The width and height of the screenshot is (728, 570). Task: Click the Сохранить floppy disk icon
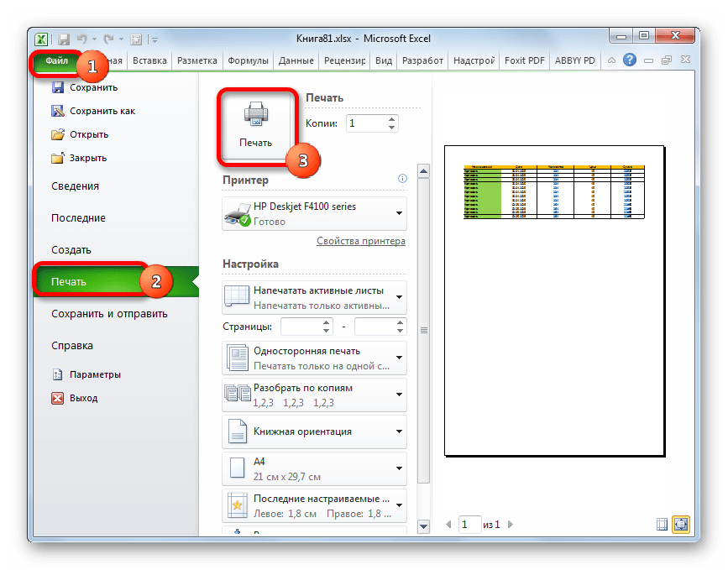[58, 87]
